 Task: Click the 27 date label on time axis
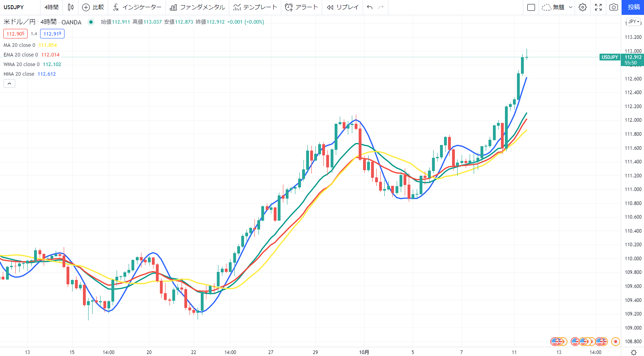tap(271, 352)
